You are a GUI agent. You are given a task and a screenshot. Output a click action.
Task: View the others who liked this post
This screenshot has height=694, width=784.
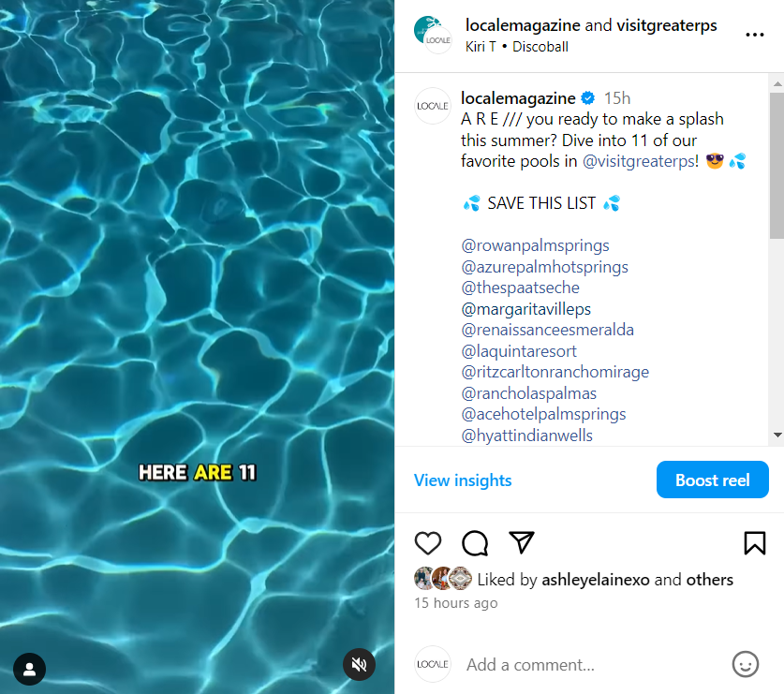click(709, 580)
